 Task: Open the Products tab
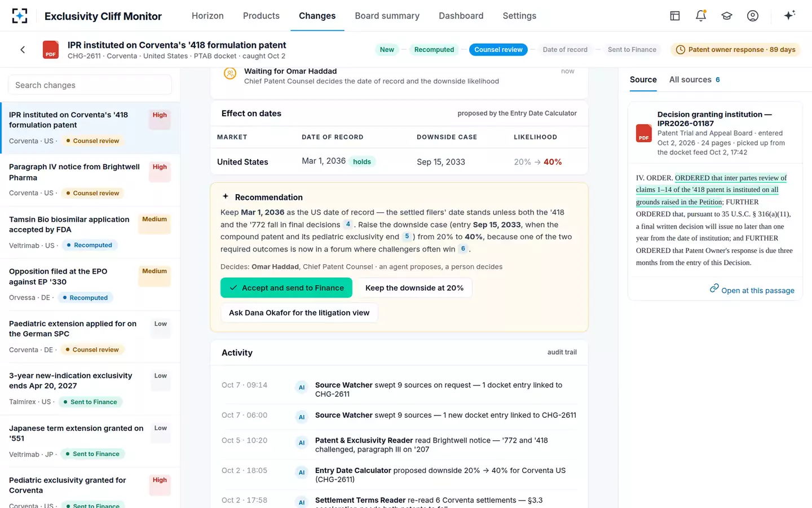[x=261, y=16]
